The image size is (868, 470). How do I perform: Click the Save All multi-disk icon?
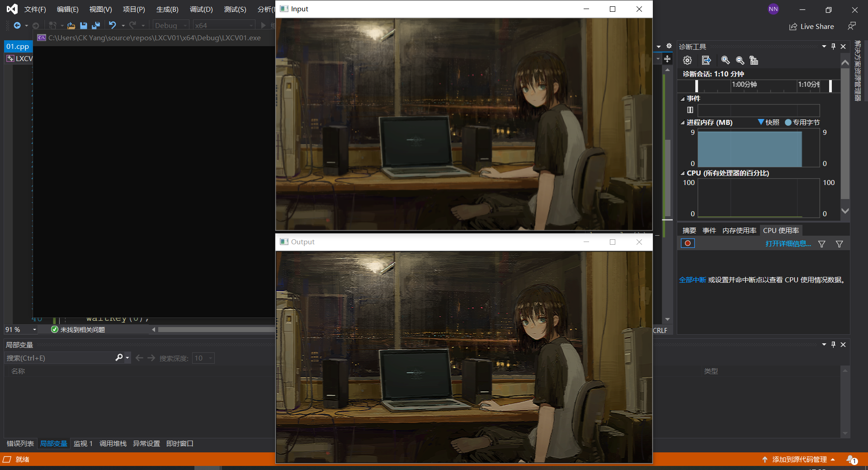(96, 25)
